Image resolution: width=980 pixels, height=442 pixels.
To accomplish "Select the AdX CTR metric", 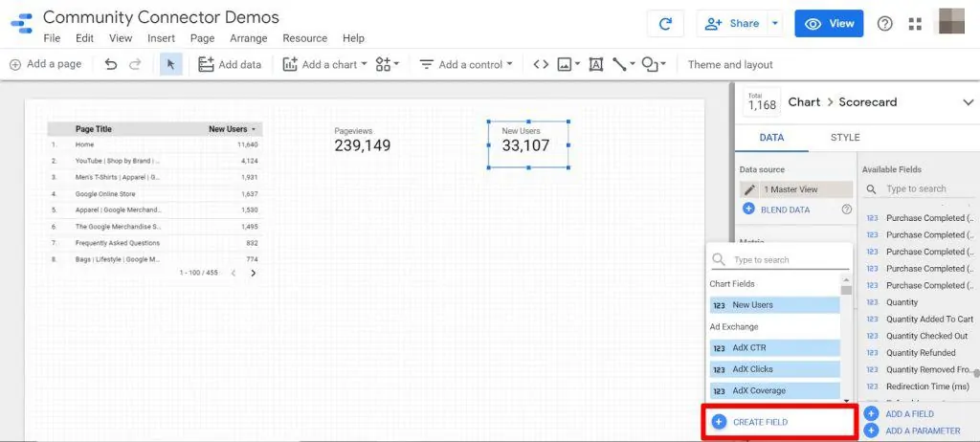I will 775,347.
